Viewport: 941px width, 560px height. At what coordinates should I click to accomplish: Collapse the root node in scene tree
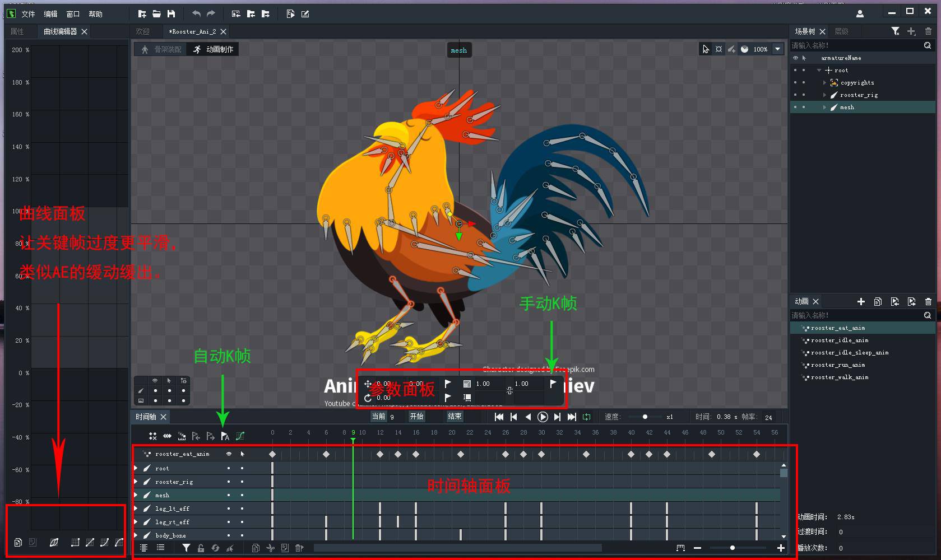(819, 70)
